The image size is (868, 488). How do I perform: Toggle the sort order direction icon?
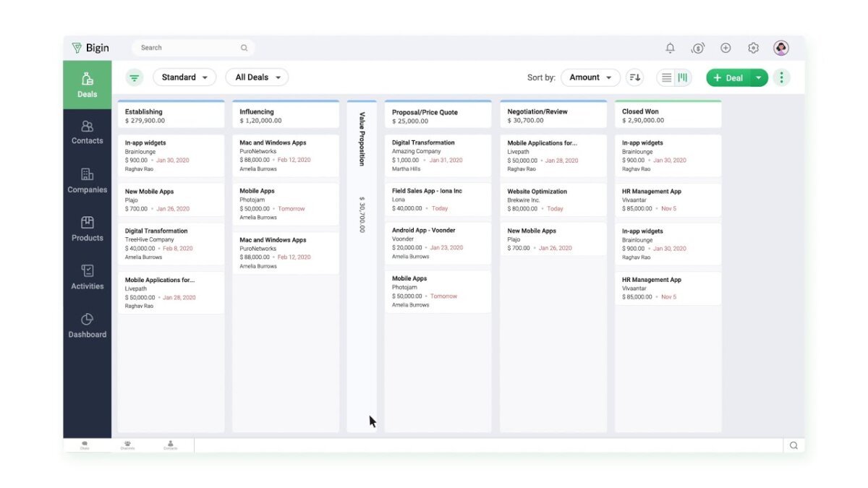point(634,77)
